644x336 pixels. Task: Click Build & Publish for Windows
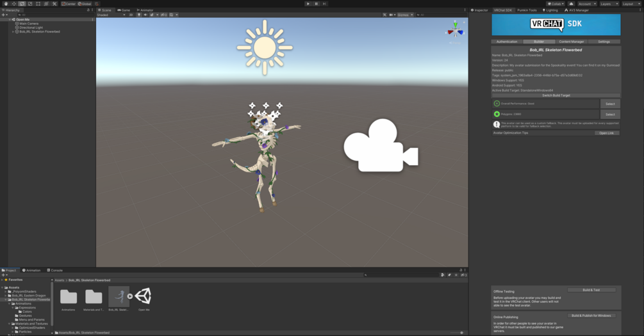591,316
